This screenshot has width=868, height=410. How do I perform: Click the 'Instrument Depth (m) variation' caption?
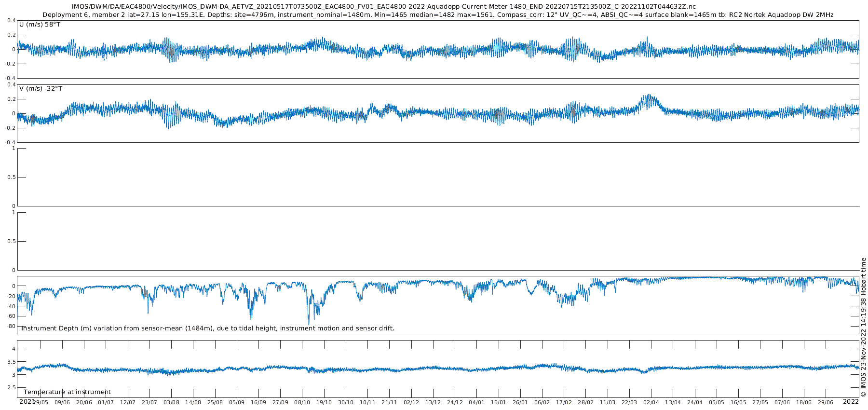[207, 328]
